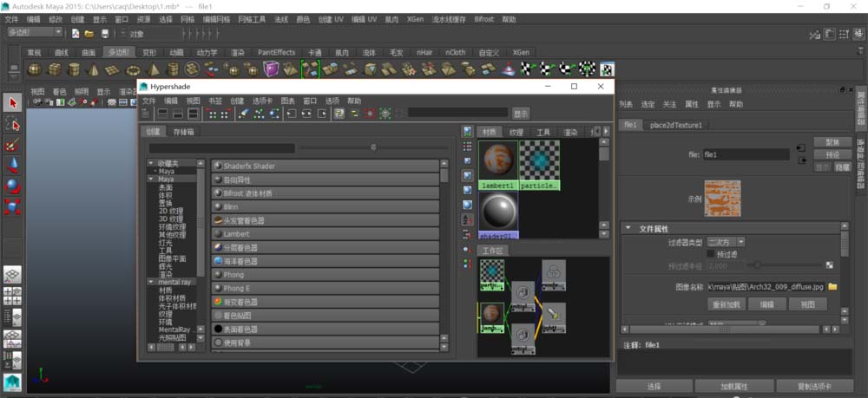The image size is (868, 398).
Task: Select the Rotate tool in the toolbox
Action: (13, 186)
